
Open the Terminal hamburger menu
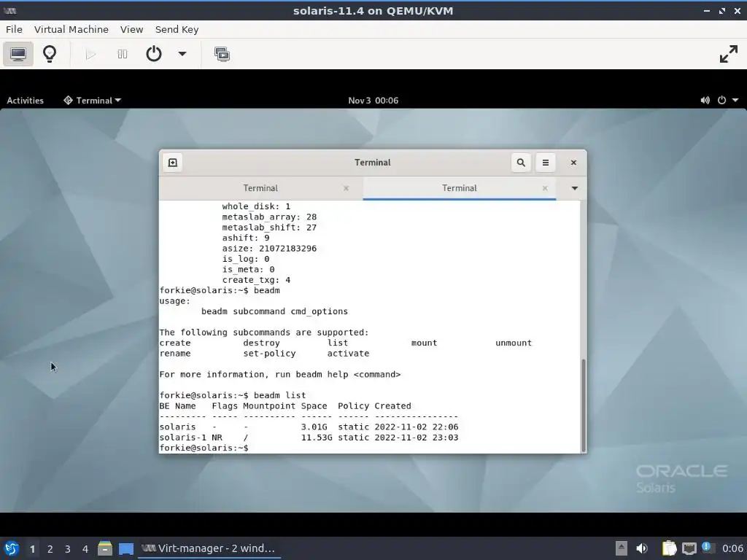point(546,163)
